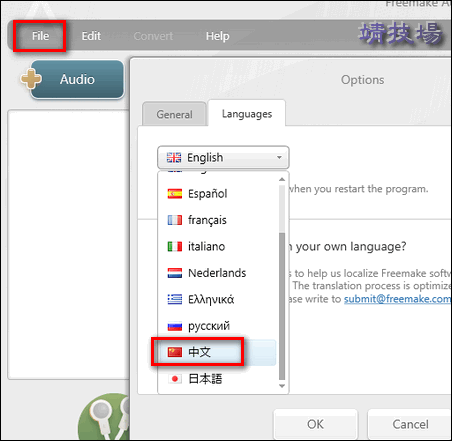Viewport: 452px width, 441px height.
Task: Open the Edit menu
Action: coord(91,36)
